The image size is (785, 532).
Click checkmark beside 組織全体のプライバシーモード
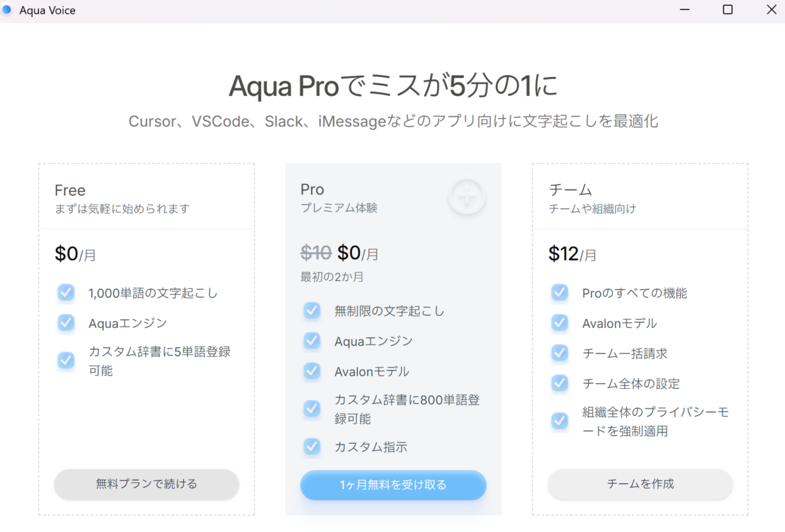[x=559, y=421]
